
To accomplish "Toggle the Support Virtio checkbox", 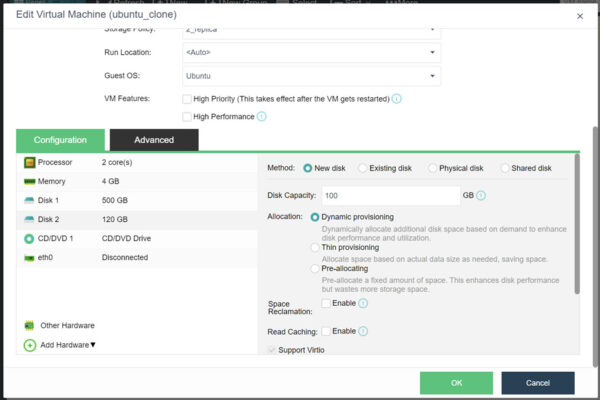I will pos(272,350).
